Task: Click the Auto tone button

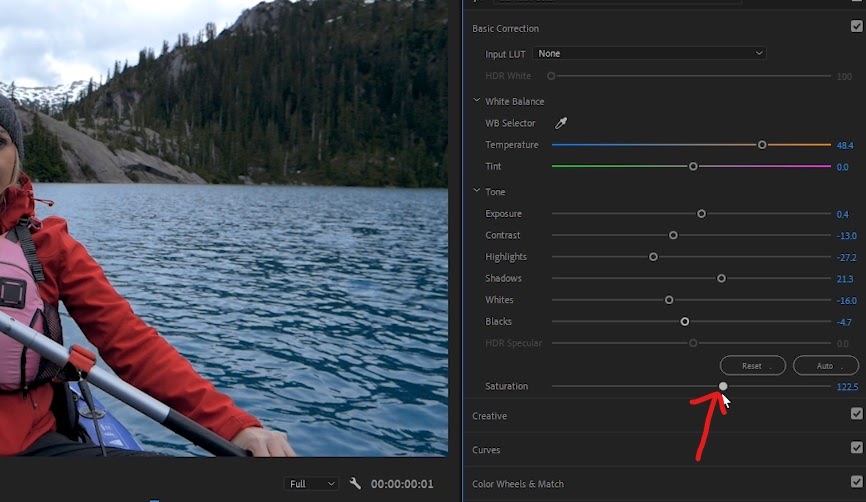Action: point(826,366)
